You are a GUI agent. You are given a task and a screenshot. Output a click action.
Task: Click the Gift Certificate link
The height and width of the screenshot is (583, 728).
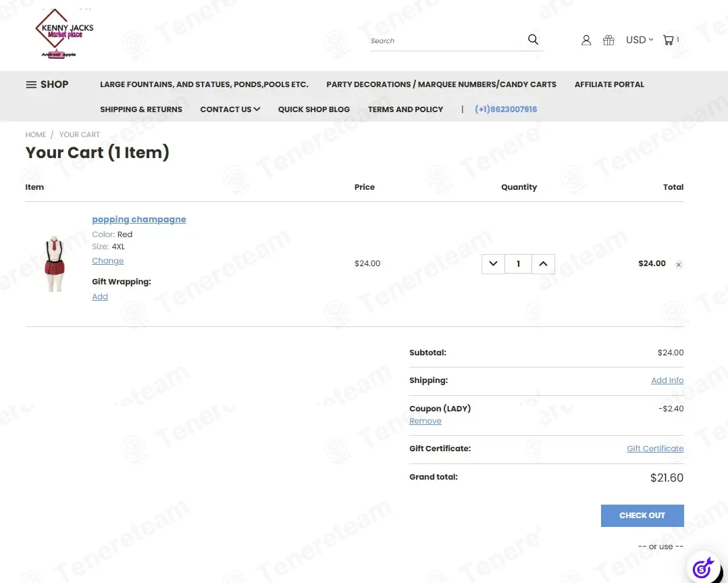pyautogui.click(x=655, y=449)
